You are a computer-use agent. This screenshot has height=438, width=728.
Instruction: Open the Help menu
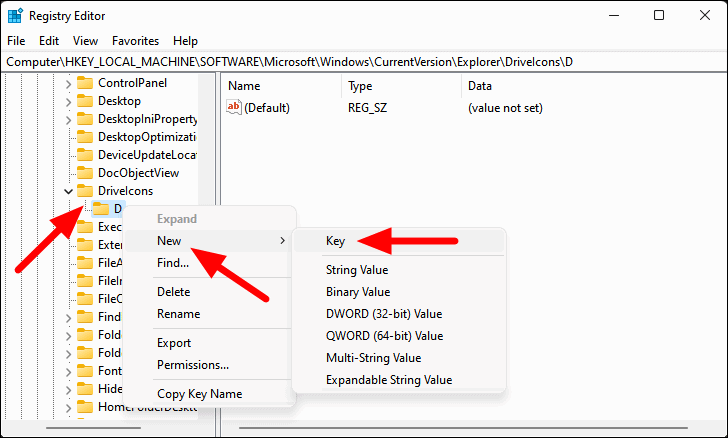tap(185, 41)
